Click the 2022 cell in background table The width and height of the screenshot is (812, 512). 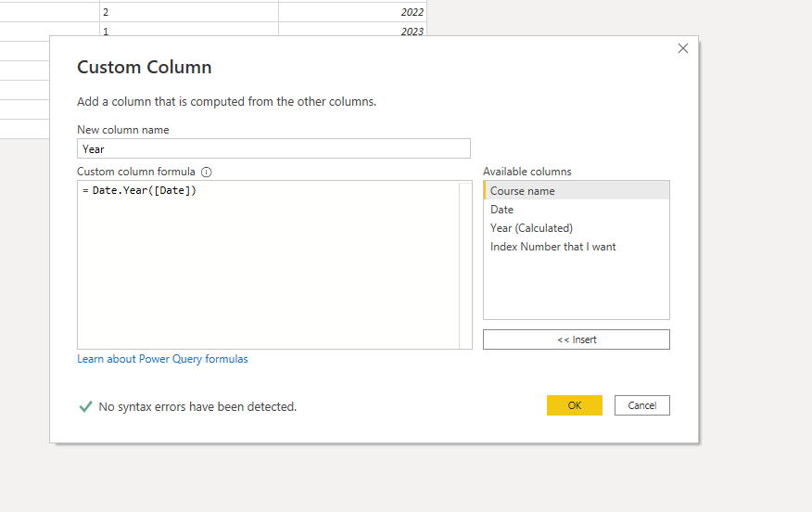(x=352, y=12)
